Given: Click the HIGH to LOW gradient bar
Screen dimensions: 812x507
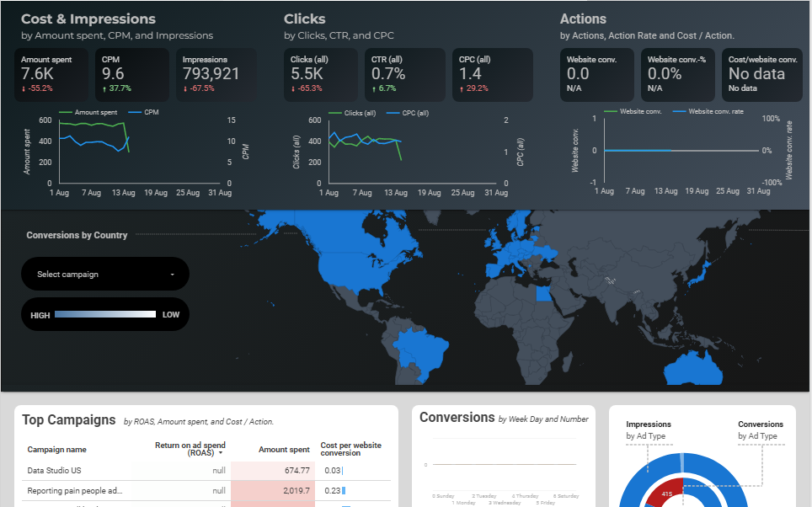Looking at the screenshot, I should point(105,314).
